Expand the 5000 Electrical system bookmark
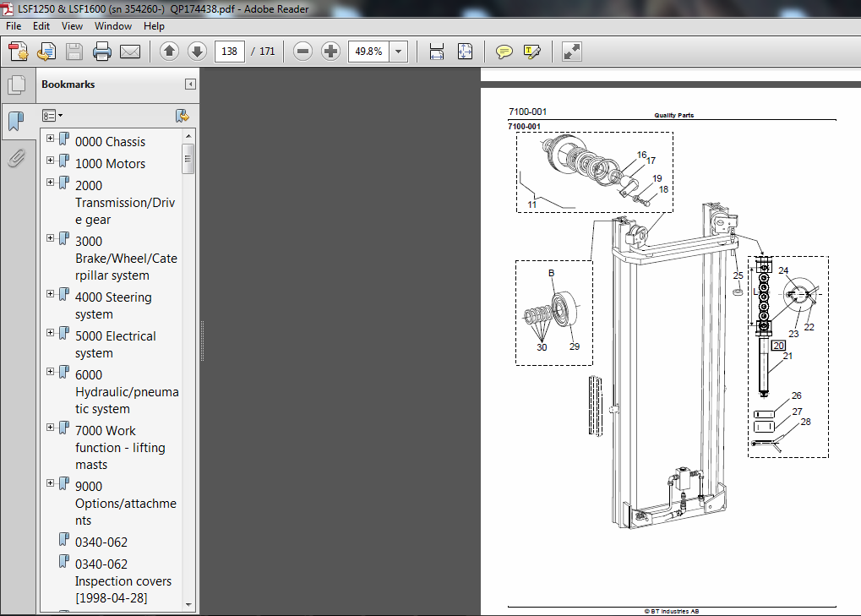861x616 pixels. (50, 333)
